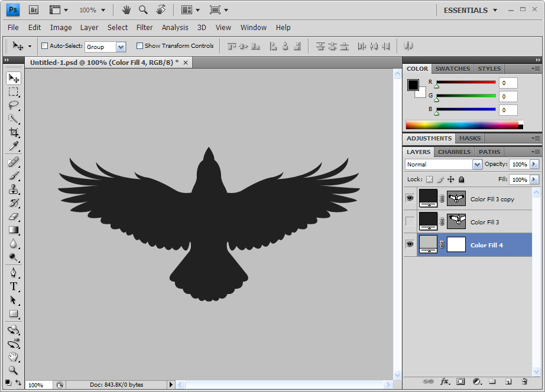Select the Color Fill 3 copy layer
This screenshot has width=545, height=392.
[x=492, y=200]
